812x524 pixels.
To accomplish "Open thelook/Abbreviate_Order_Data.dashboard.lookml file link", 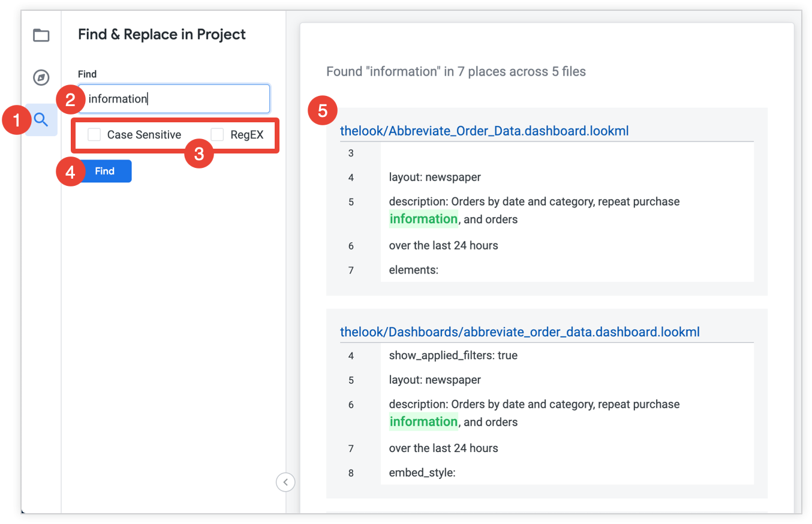I will (x=484, y=131).
